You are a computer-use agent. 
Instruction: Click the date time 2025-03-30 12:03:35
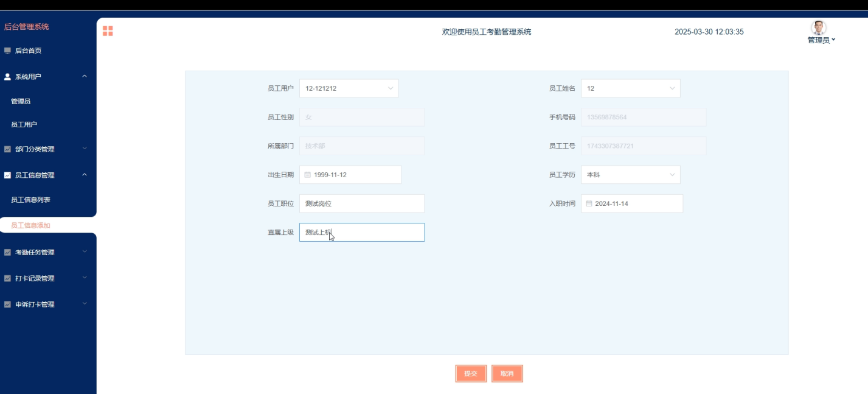[x=709, y=32]
